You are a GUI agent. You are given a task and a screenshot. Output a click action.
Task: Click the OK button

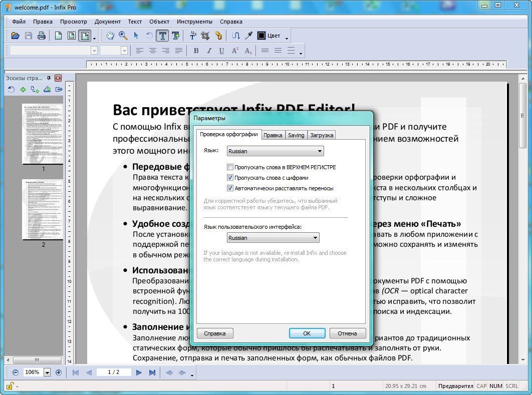pyautogui.click(x=307, y=333)
